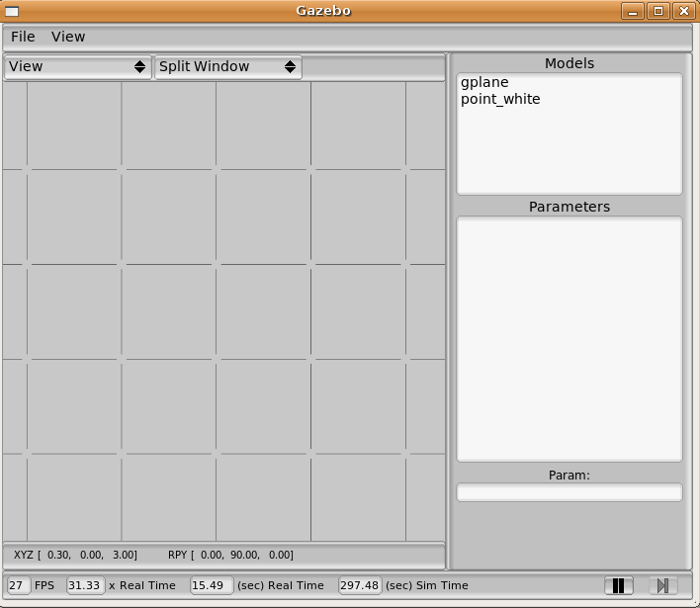Open the window menu icon in title bar
700x608 pixels.
[12, 11]
